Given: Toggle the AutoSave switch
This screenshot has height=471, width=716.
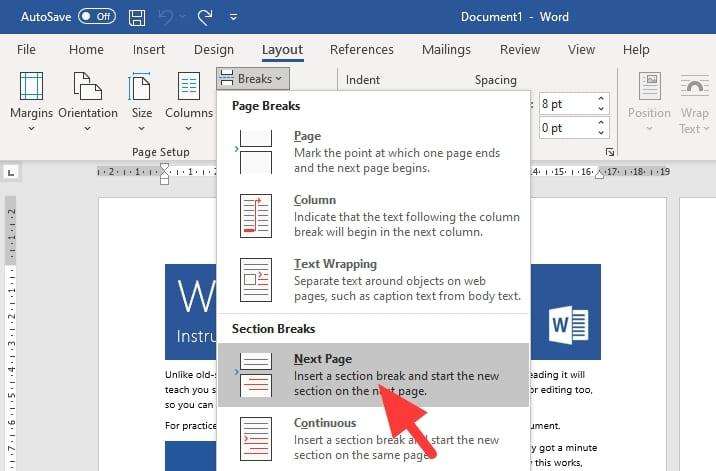Looking at the screenshot, I should click(x=96, y=17).
